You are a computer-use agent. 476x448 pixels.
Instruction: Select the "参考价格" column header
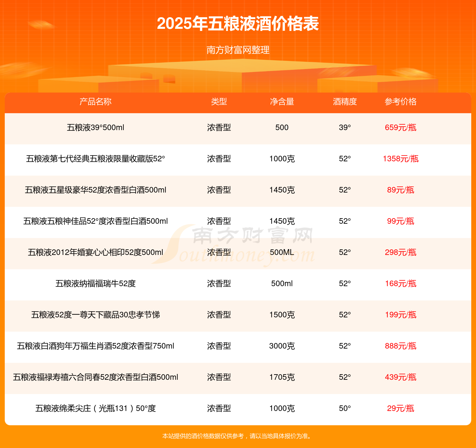coord(401,102)
